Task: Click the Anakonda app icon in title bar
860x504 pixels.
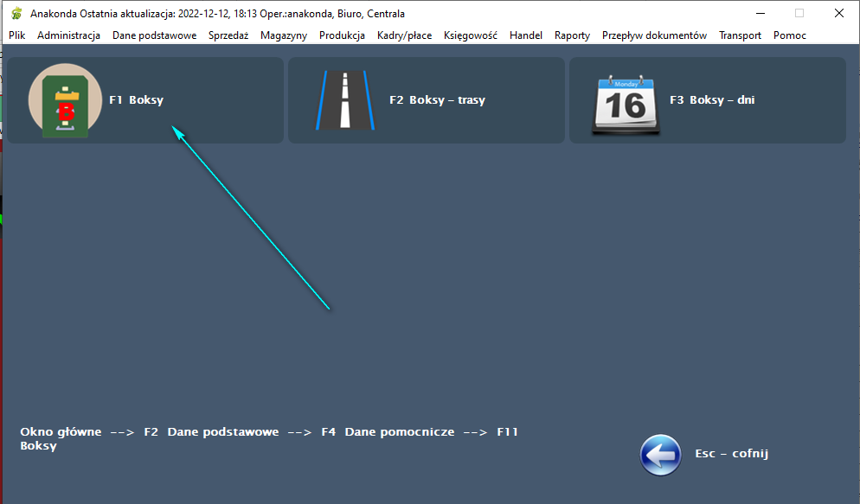Action: click(x=17, y=13)
